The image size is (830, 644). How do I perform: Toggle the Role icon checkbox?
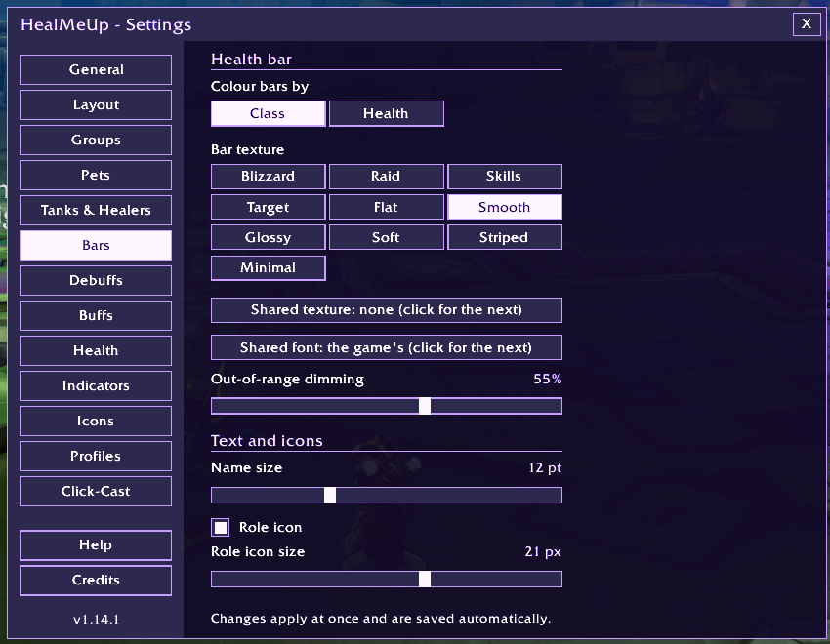(221, 527)
